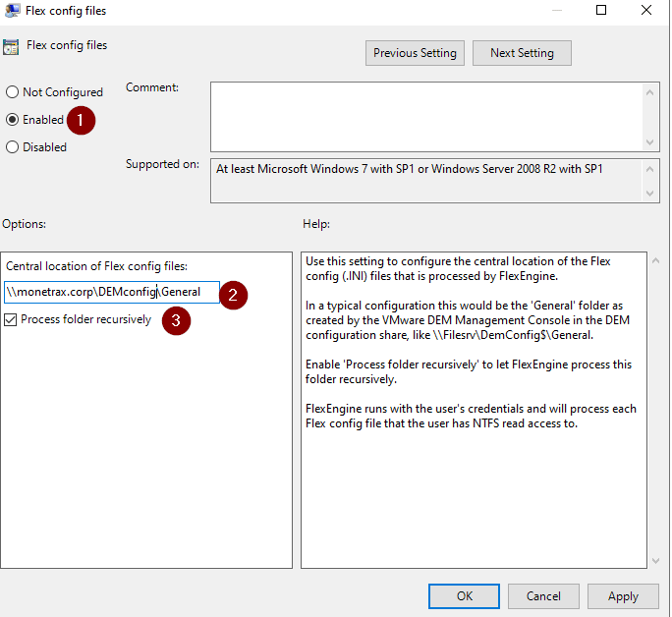Click the red number 3 badge
The width and height of the screenshot is (672, 617).
coord(176,320)
